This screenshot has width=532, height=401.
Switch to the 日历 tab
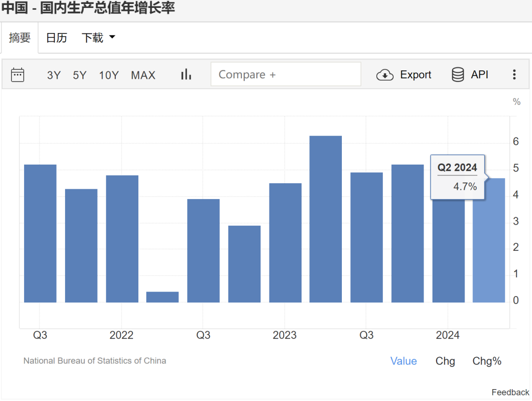click(57, 37)
